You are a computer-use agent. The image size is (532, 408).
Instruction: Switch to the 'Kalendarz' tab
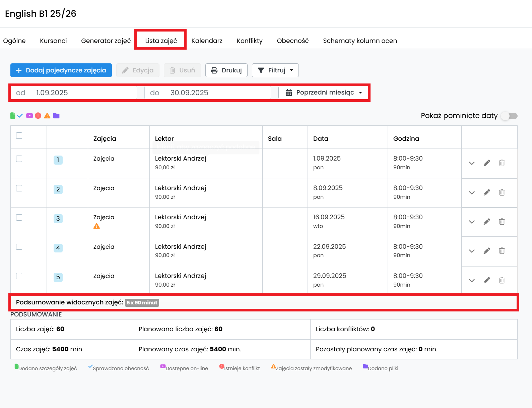click(207, 41)
